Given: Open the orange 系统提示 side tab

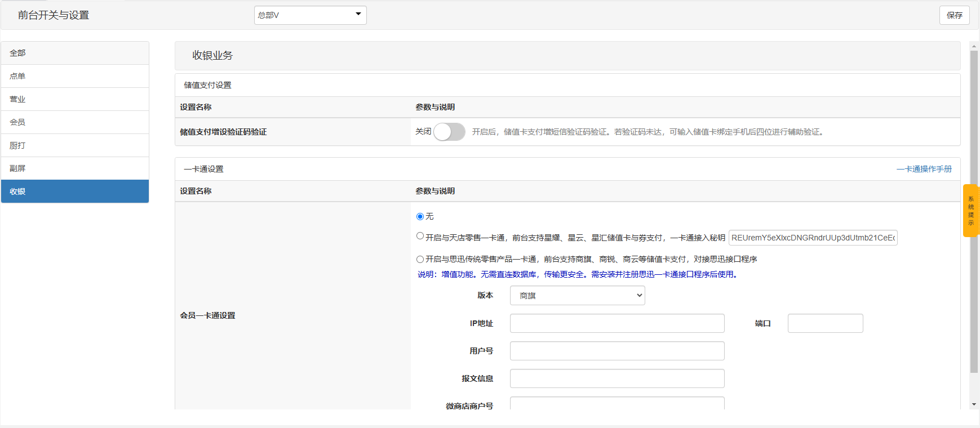Looking at the screenshot, I should [971, 211].
